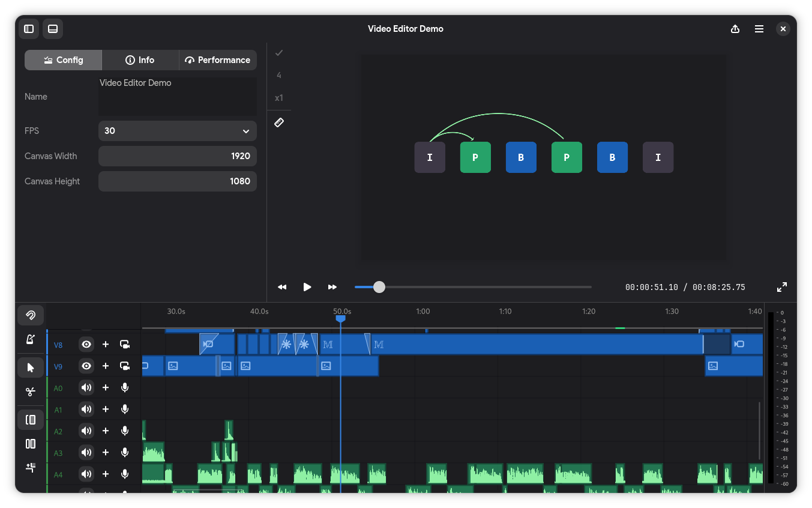Select the V9 image clip under the playhead
The width and height of the screenshot is (812, 508).
(x=348, y=366)
